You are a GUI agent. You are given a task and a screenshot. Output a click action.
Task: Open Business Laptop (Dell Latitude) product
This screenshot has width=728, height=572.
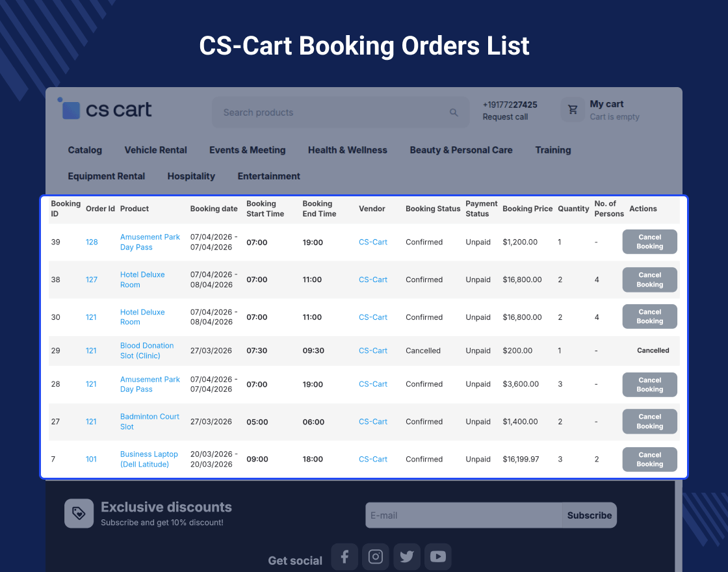click(x=149, y=459)
